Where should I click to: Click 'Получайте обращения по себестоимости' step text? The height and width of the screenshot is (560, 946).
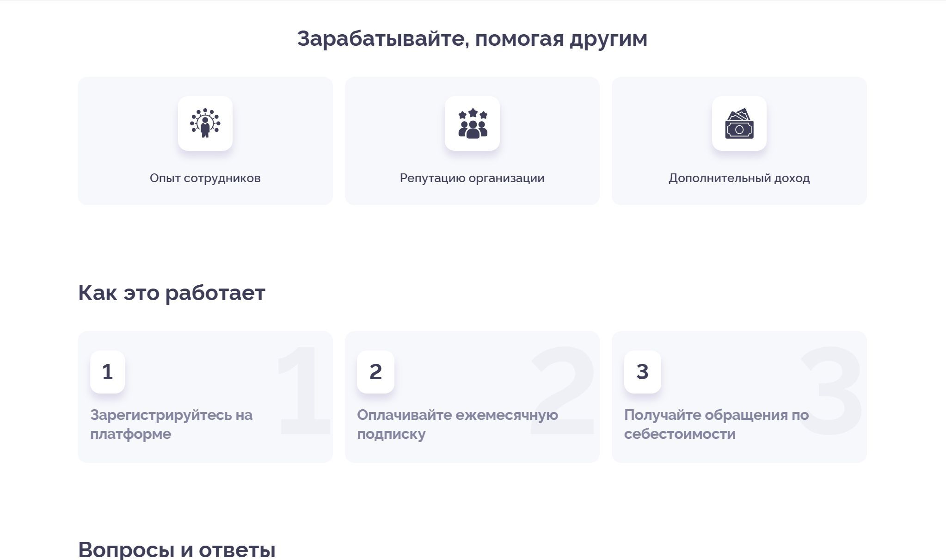tap(716, 424)
